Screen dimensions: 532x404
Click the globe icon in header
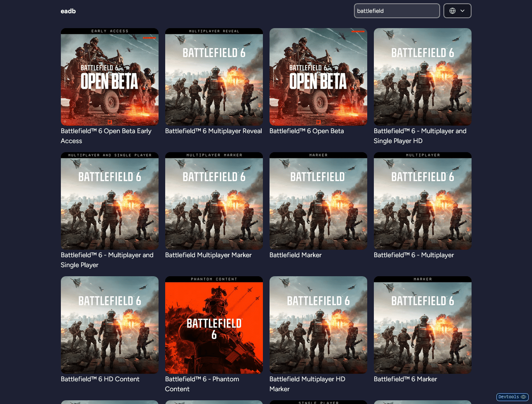coord(453,11)
